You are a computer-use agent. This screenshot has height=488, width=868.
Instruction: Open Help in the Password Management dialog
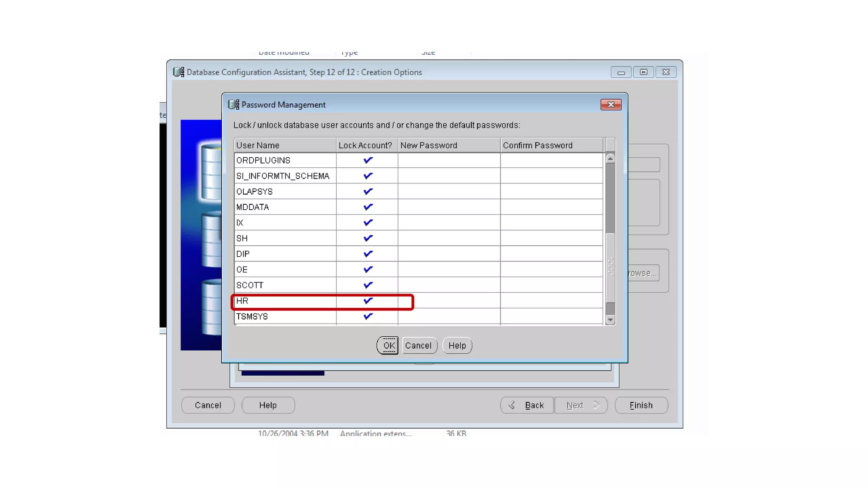(457, 346)
